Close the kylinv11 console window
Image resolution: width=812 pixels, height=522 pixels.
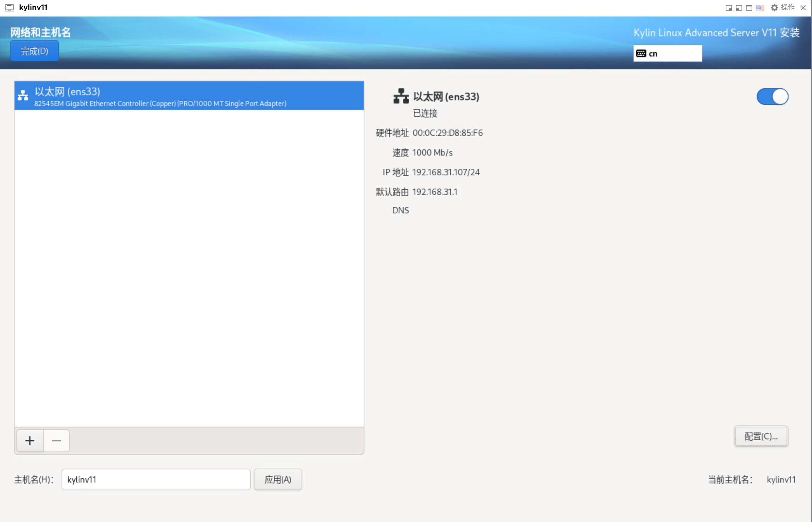tap(803, 7)
